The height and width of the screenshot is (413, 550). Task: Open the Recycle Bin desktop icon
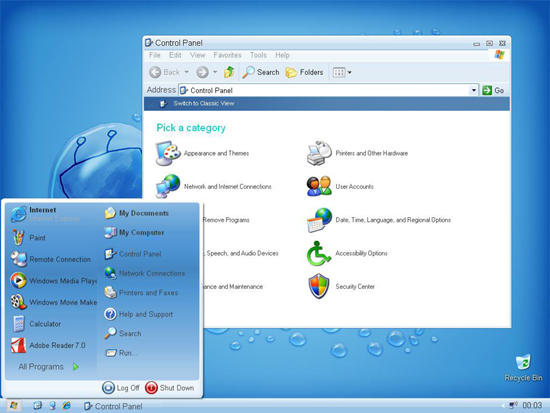coord(523,368)
